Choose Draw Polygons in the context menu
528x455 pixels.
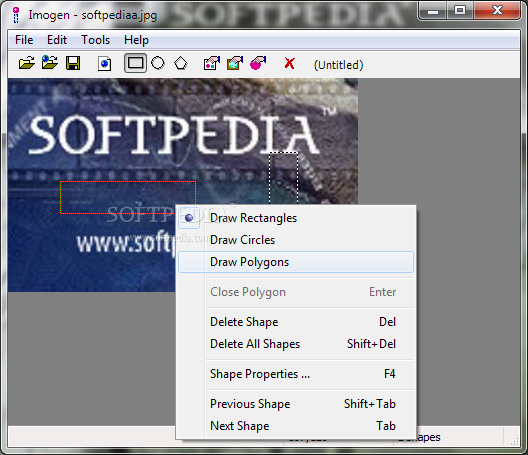click(x=296, y=262)
